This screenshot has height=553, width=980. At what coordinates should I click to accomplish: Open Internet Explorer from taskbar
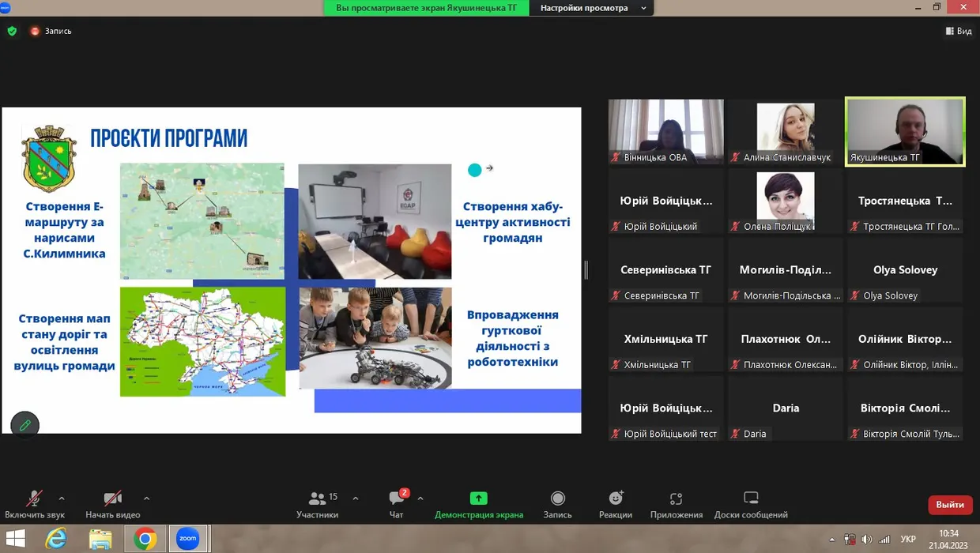tap(56, 539)
